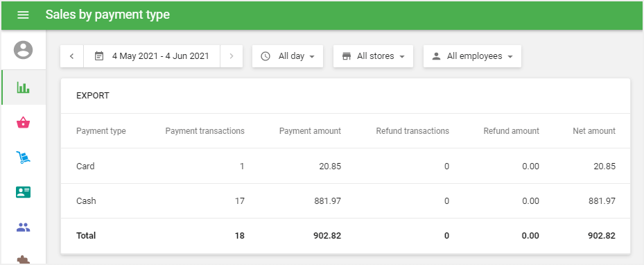The width and height of the screenshot is (644, 265).
Task: Select the Card payment type row label
Action: point(85,166)
